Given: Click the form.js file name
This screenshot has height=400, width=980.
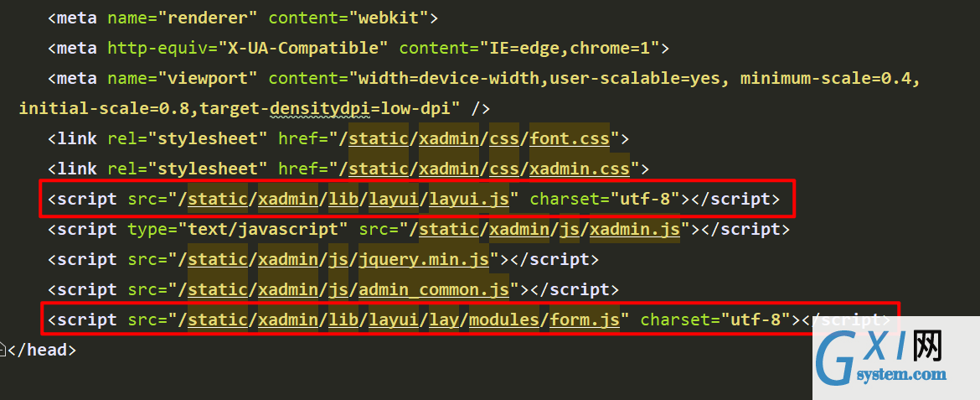Looking at the screenshot, I should pos(585,319).
